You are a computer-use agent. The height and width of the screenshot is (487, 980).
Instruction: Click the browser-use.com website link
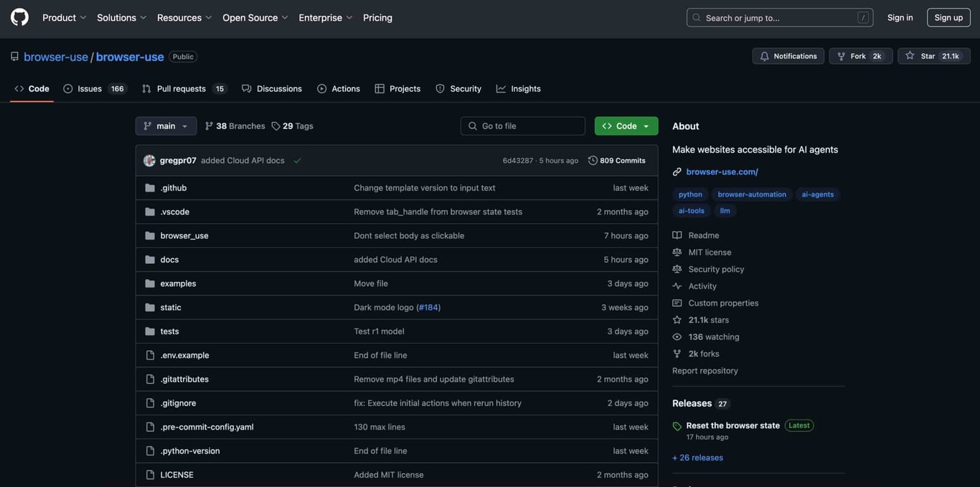click(722, 171)
